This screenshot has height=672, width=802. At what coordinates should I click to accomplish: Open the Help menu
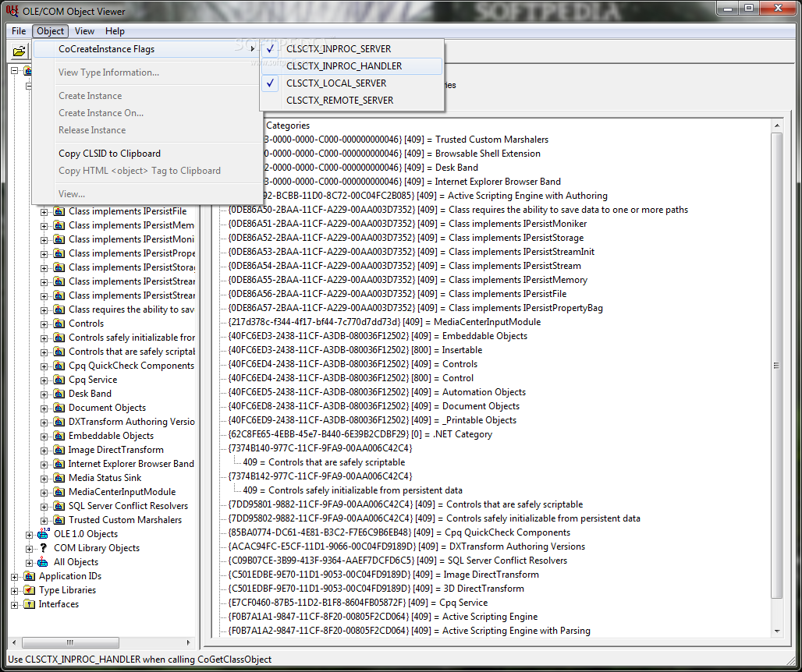pyautogui.click(x=115, y=31)
